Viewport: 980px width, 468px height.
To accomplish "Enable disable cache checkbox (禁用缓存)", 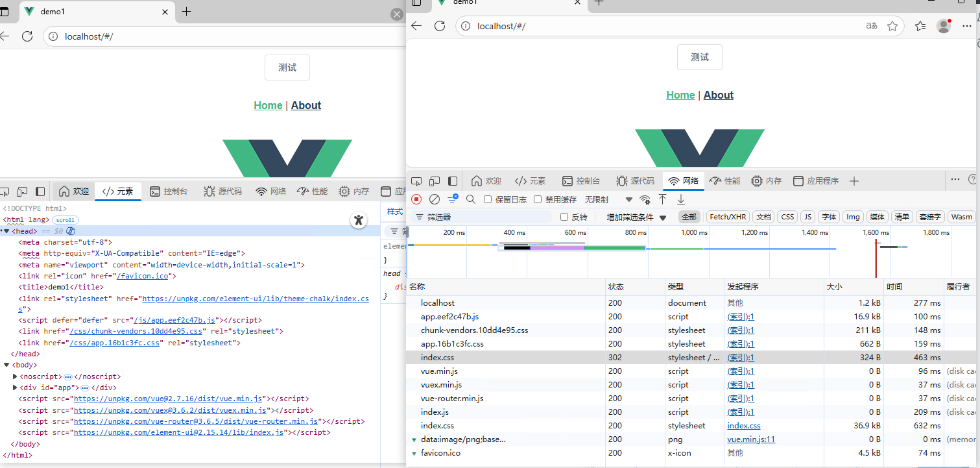I will pos(538,199).
